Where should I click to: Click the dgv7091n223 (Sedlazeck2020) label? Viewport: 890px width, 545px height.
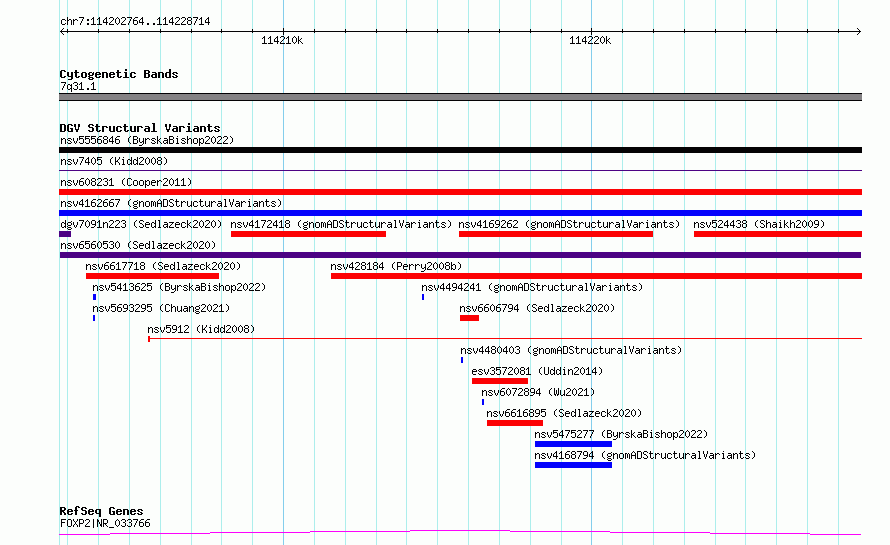pos(141,224)
